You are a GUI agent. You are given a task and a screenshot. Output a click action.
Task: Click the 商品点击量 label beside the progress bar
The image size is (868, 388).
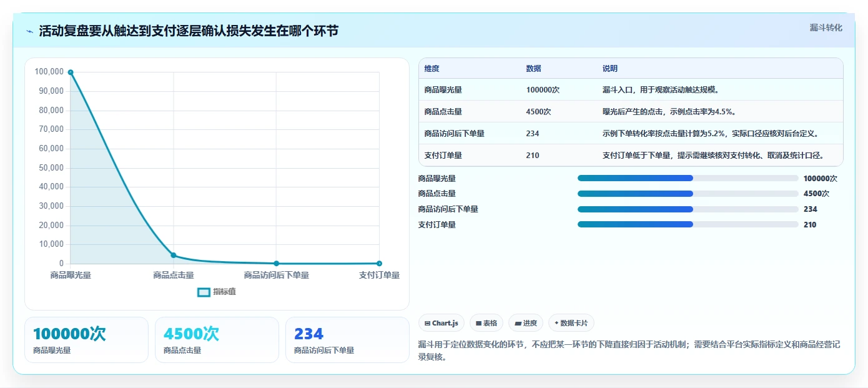[x=437, y=194]
